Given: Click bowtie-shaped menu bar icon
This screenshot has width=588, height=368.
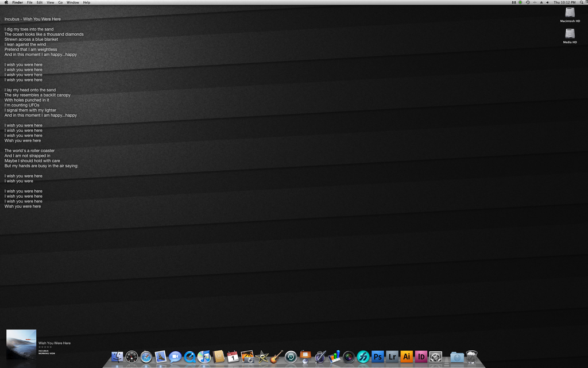Looking at the screenshot, I should [x=514, y=2].
